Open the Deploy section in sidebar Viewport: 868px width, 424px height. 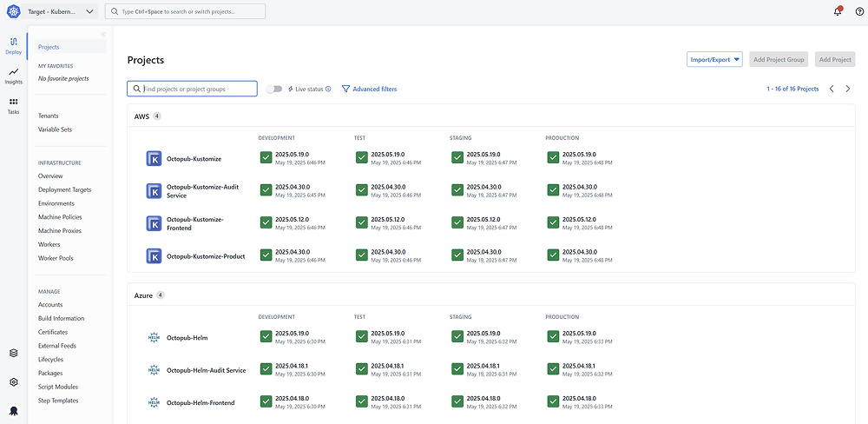click(x=13, y=45)
